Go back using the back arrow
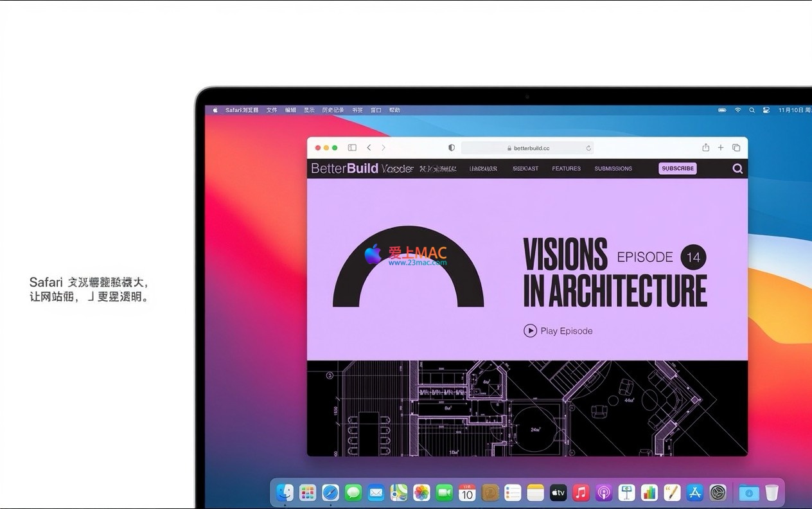This screenshot has width=812, height=509. 369,148
